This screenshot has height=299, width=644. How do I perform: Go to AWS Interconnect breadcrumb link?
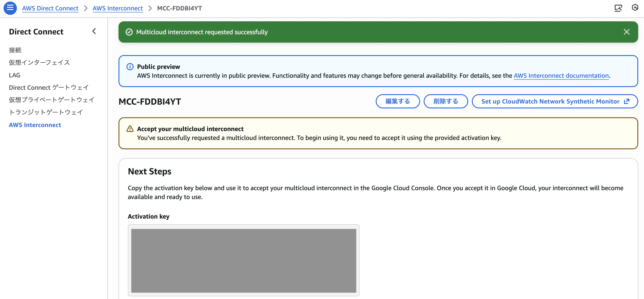118,8
